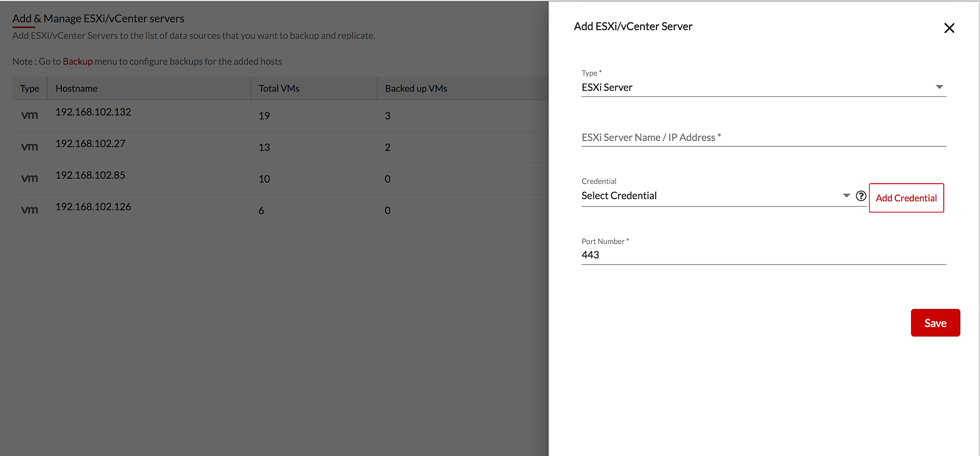Image resolution: width=980 pixels, height=456 pixels.
Task: Click the Add Credential button
Action: (x=906, y=198)
